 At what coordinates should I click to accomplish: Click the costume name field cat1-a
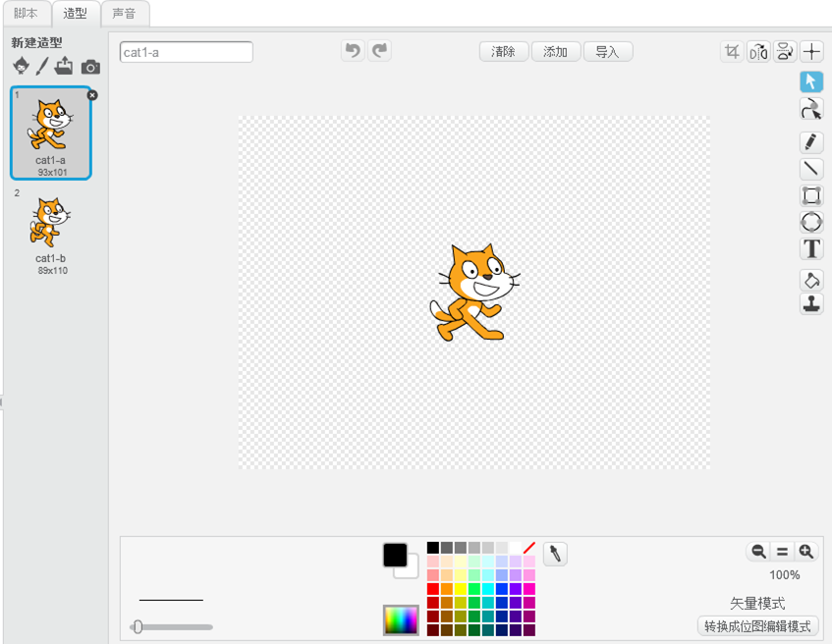(x=187, y=52)
